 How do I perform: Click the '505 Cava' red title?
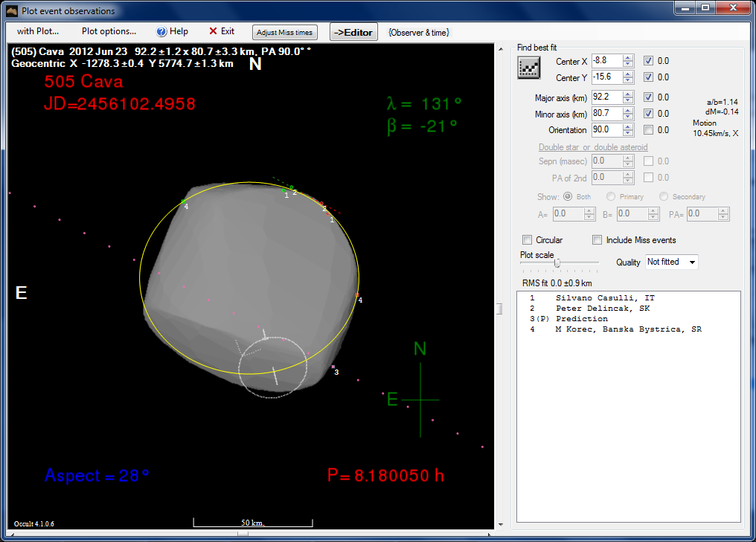83,82
